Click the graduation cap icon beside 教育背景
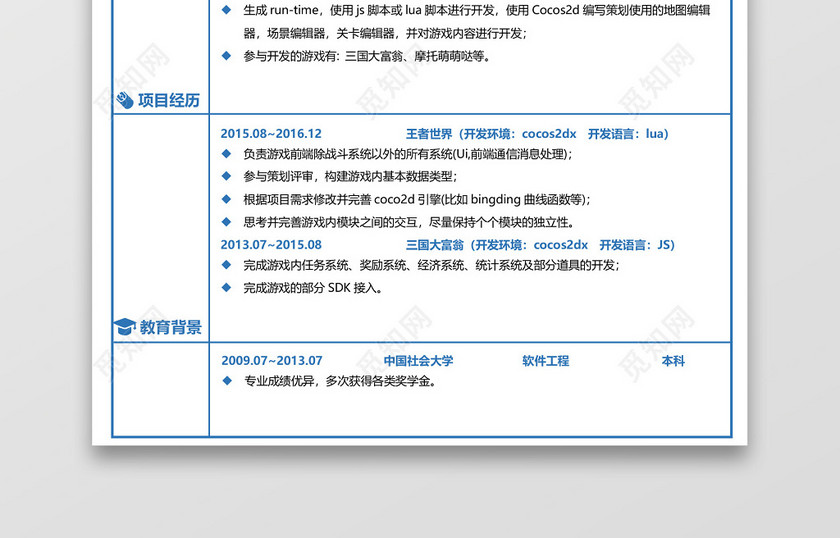Viewport: 840px width, 538px height. tap(125, 326)
